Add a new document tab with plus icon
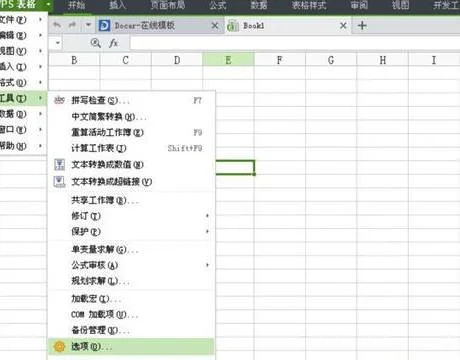The height and width of the screenshot is (360, 460). pyautogui.click(x=362, y=26)
